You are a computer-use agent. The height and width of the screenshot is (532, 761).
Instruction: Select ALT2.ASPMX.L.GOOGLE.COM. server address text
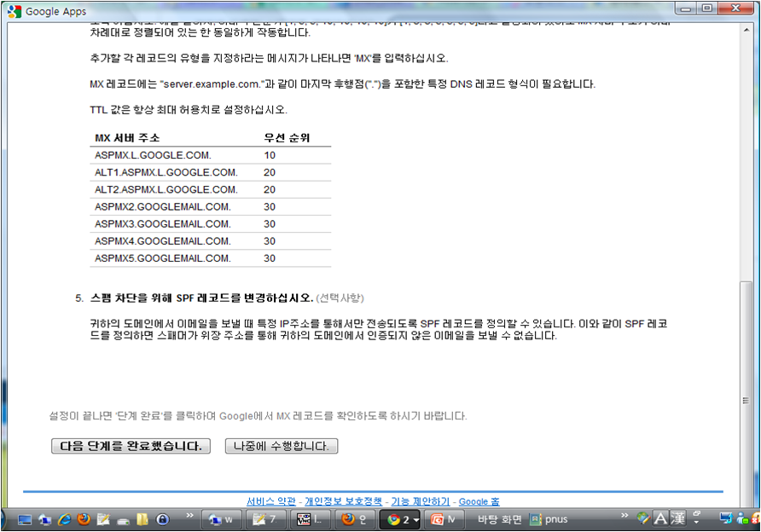166,189
